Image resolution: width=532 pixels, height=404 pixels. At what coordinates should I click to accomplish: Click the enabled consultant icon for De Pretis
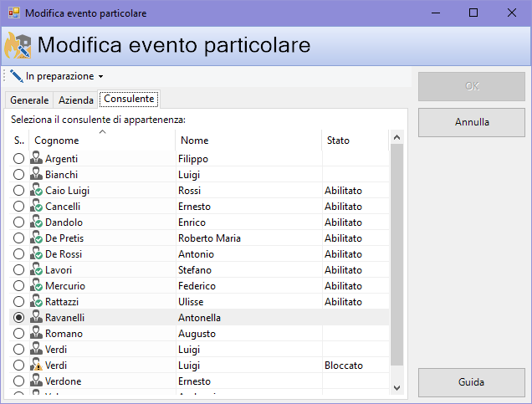(x=36, y=238)
